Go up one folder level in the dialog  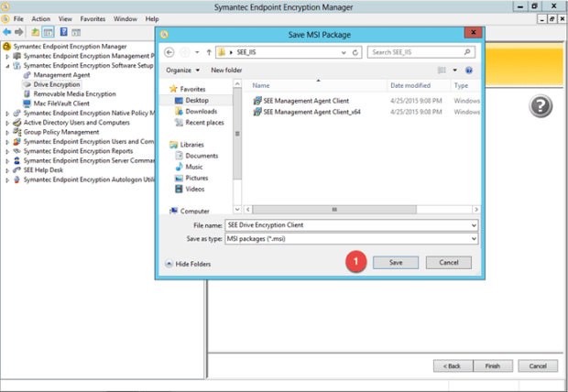click(209, 52)
